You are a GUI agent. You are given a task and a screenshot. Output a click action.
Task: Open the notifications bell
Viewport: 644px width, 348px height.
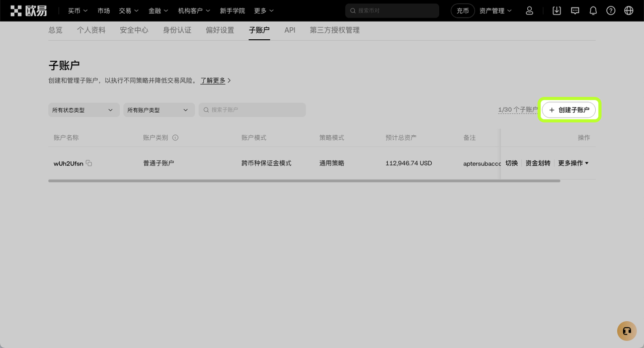tap(593, 11)
